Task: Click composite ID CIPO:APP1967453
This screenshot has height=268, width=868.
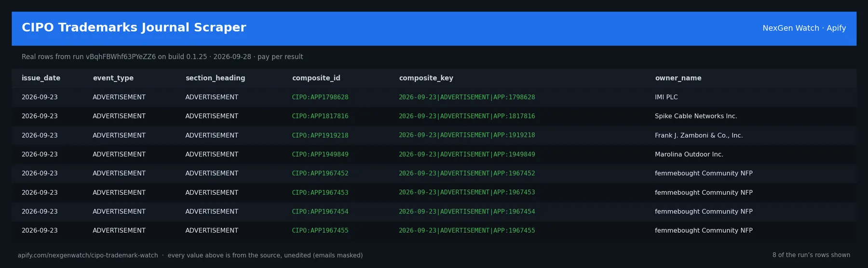Action: click(x=320, y=192)
